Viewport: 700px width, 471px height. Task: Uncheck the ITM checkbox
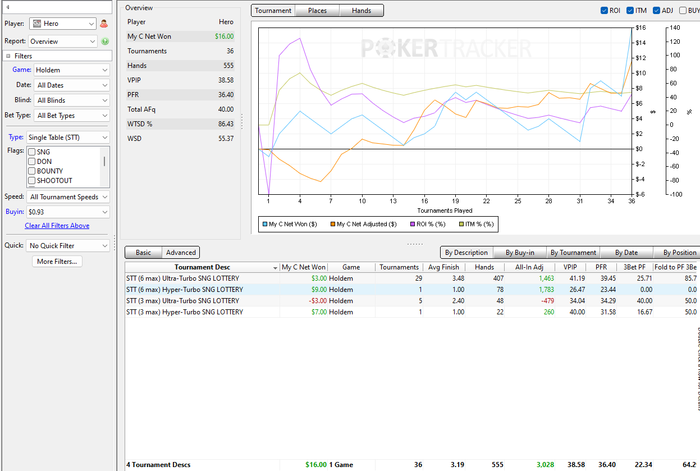point(630,10)
